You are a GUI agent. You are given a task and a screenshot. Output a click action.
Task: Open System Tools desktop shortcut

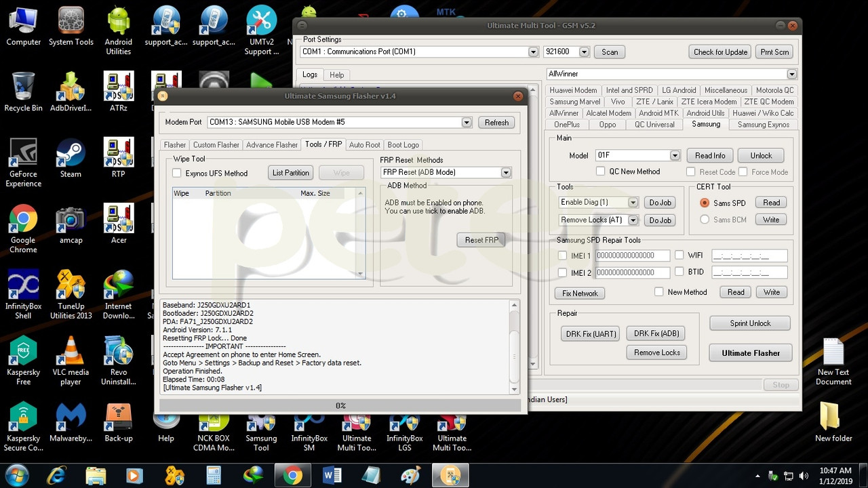(x=71, y=27)
